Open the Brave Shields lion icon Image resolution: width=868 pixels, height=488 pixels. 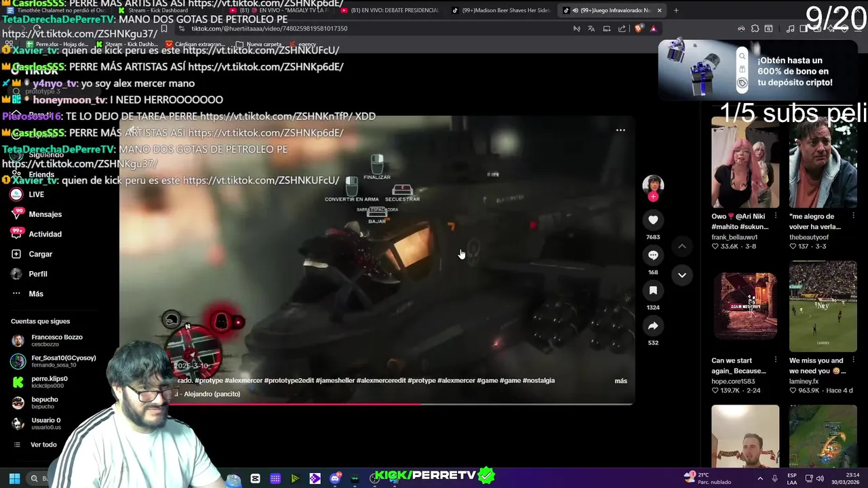pos(638,28)
